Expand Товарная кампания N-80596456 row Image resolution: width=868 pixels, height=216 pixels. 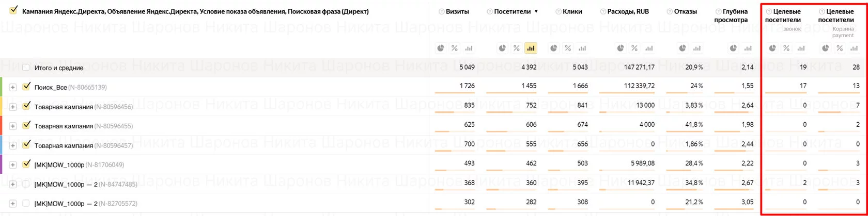(x=13, y=107)
